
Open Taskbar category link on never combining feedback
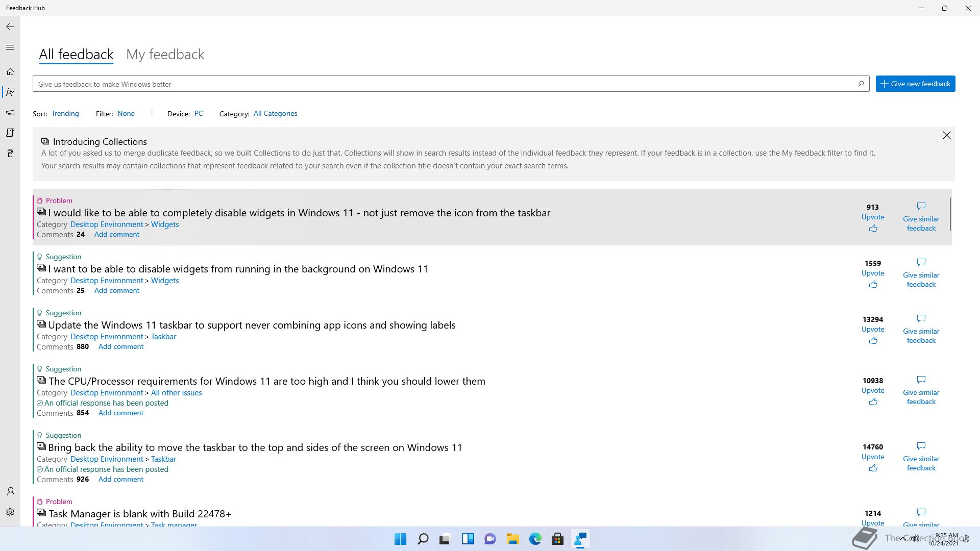coord(163,336)
